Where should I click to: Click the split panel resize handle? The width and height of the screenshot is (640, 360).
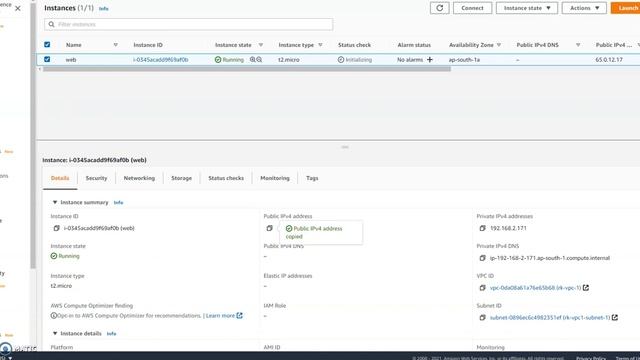[345, 147]
